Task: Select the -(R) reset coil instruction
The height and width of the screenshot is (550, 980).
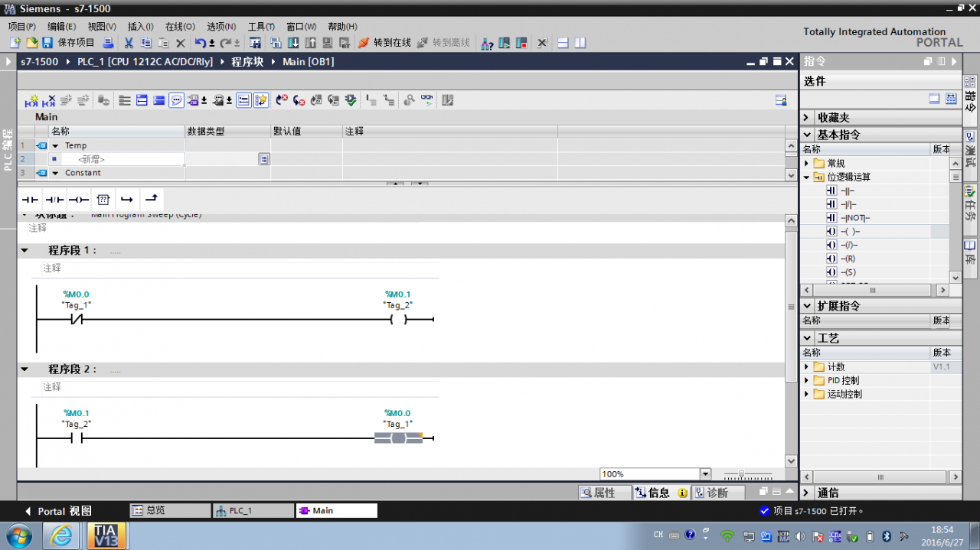Action: (848, 259)
